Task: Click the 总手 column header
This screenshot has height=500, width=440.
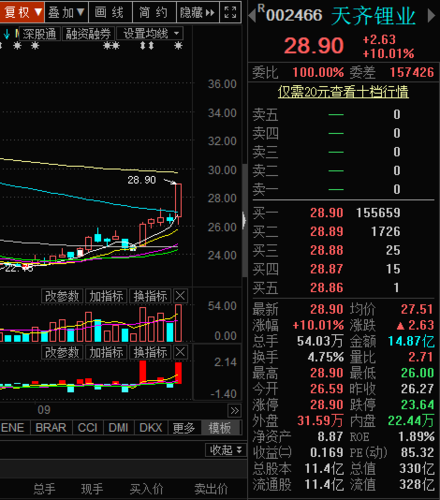Action: click(44, 489)
